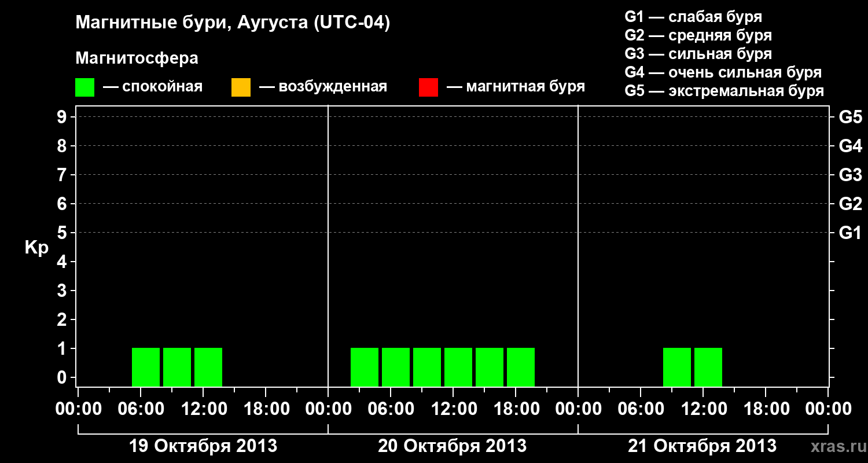
Task: Click the fourth green bar on 20 October
Action: pyautogui.click(x=458, y=367)
